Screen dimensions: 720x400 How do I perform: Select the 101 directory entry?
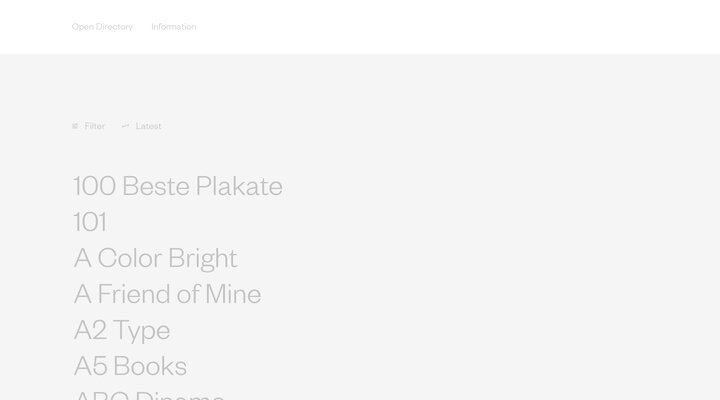(x=90, y=222)
